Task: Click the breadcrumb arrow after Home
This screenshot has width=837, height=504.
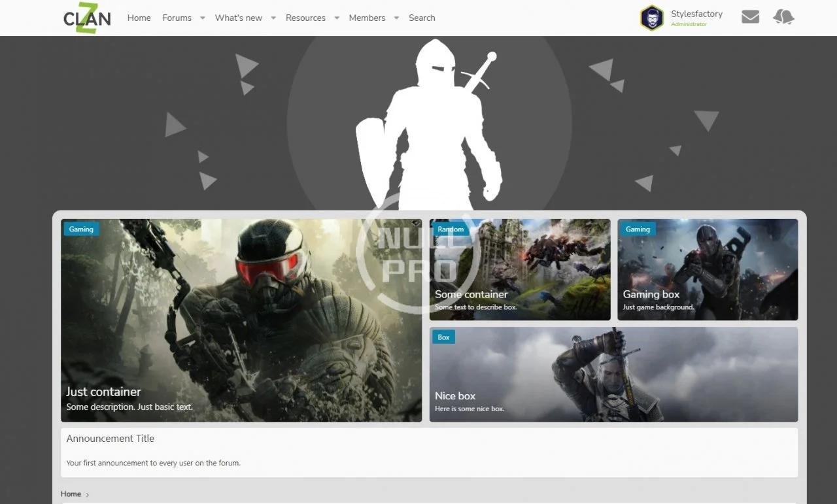Action: (x=88, y=495)
